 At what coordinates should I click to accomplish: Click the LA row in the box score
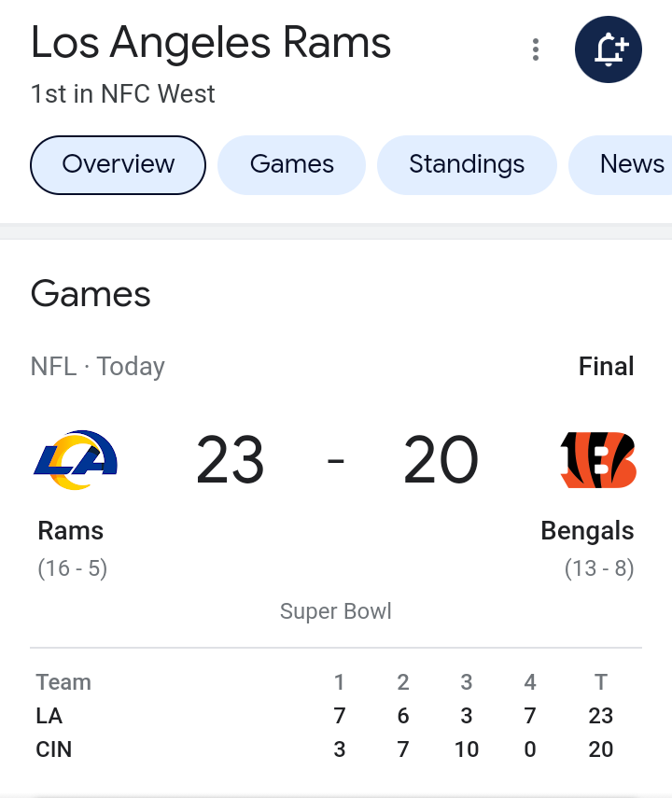[x=336, y=716]
